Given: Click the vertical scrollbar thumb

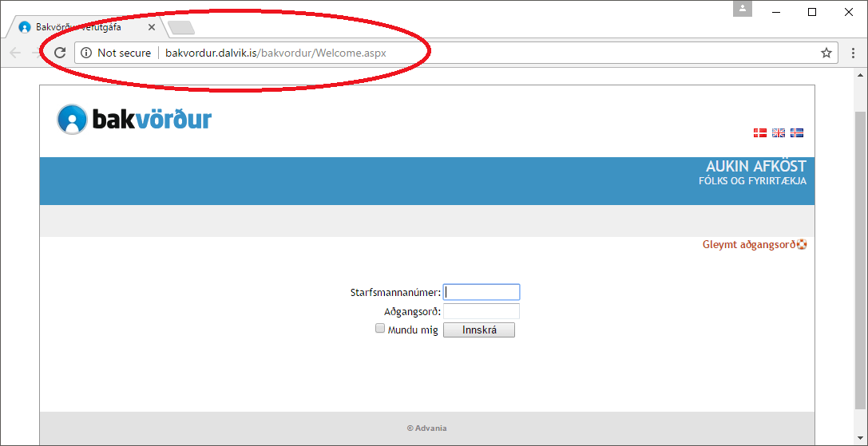Looking at the screenshot, I should click(862, 262).
